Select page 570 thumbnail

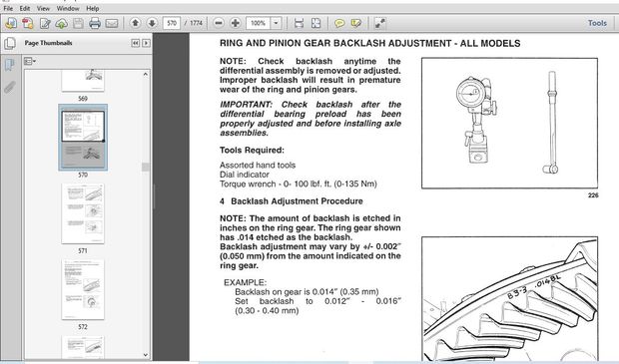click(83, 138)
